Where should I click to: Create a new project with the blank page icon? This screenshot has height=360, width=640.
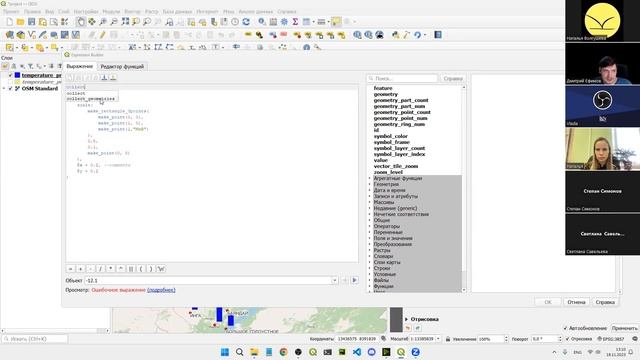coord(9,22)
